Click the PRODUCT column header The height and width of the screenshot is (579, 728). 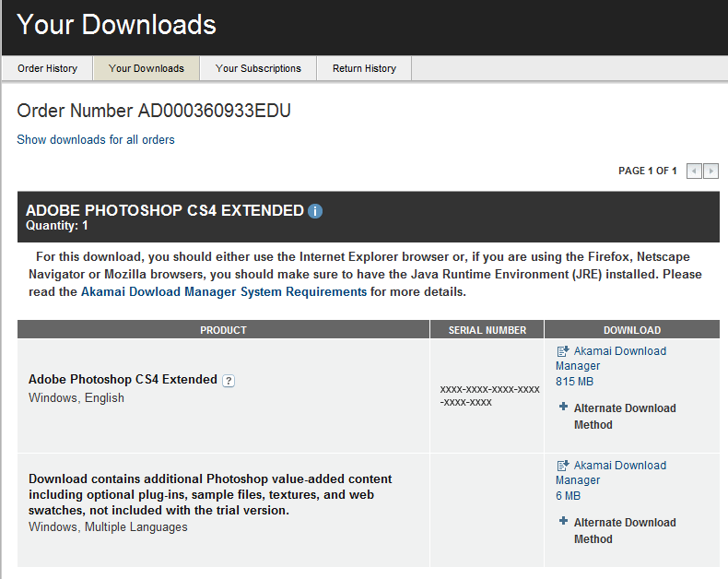tap(223, 330)
